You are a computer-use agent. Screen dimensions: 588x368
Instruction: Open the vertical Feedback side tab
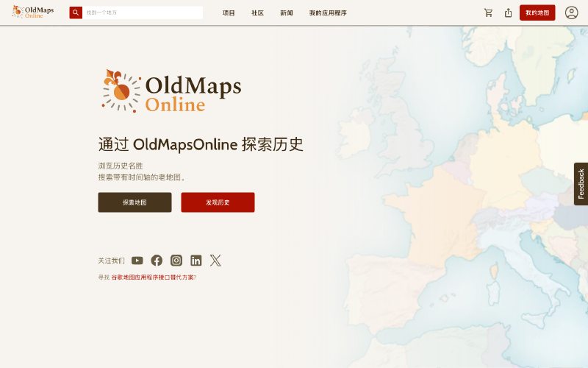pyautogui.click(x=581, y=184)
